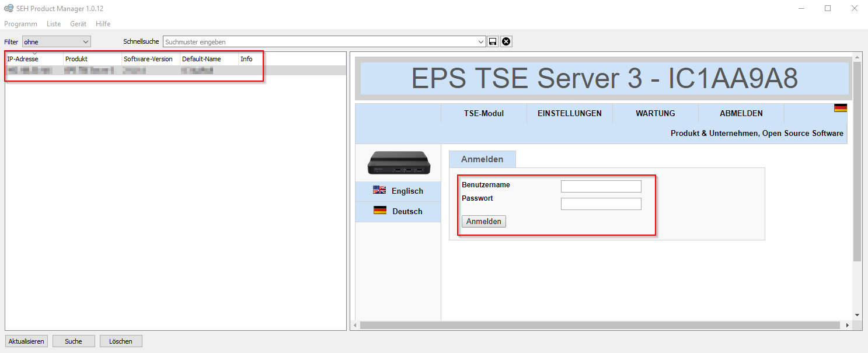
Task: Click the TSE server device image
Action: coord(398,163)
